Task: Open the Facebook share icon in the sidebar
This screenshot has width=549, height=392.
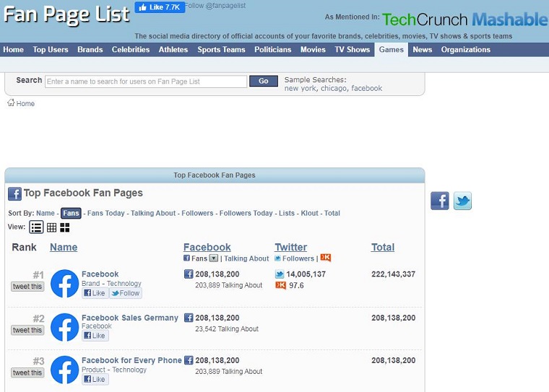Action: (440, 201)
